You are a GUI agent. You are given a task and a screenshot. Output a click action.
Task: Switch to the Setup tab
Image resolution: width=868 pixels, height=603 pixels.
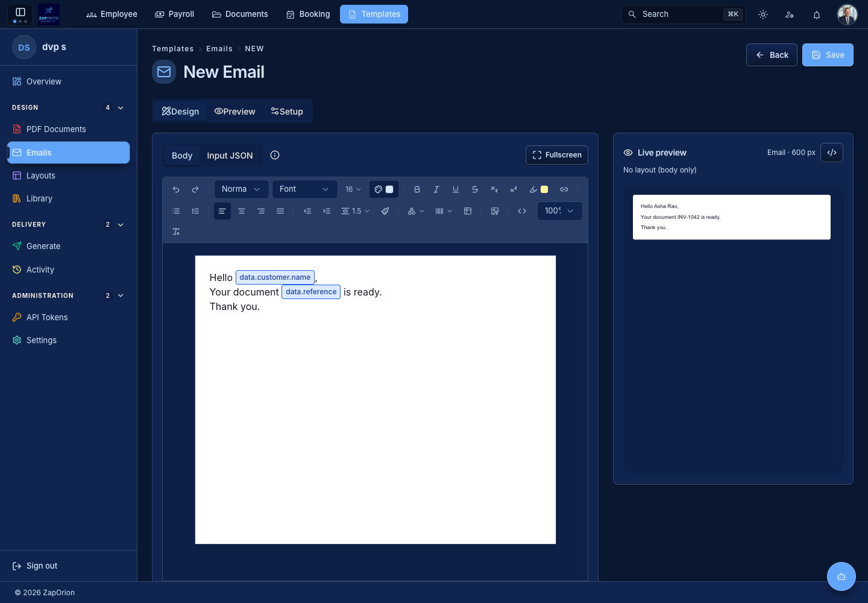[287, 112]
